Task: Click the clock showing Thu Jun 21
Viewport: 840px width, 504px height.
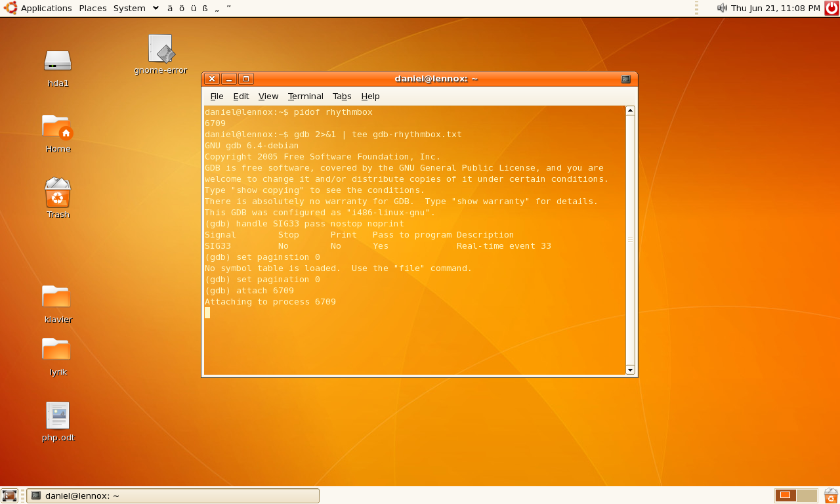Action: click(x=775, y=8)
